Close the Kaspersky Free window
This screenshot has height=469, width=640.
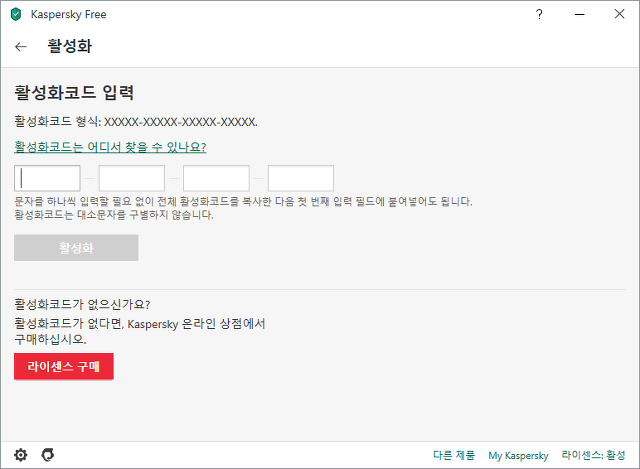click(619, 14)
